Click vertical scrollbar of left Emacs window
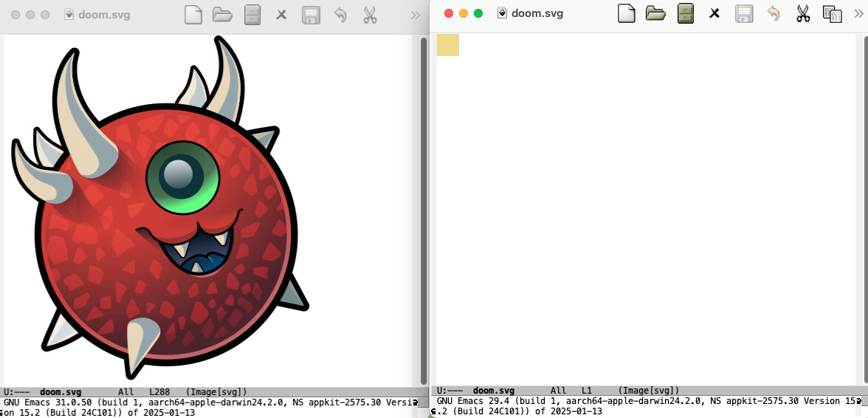 [424, 210]
